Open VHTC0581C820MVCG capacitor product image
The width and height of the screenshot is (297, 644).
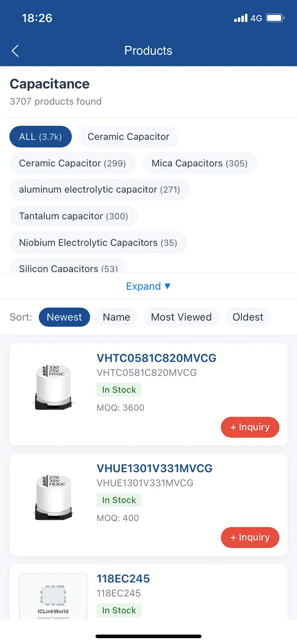point(53,386)
